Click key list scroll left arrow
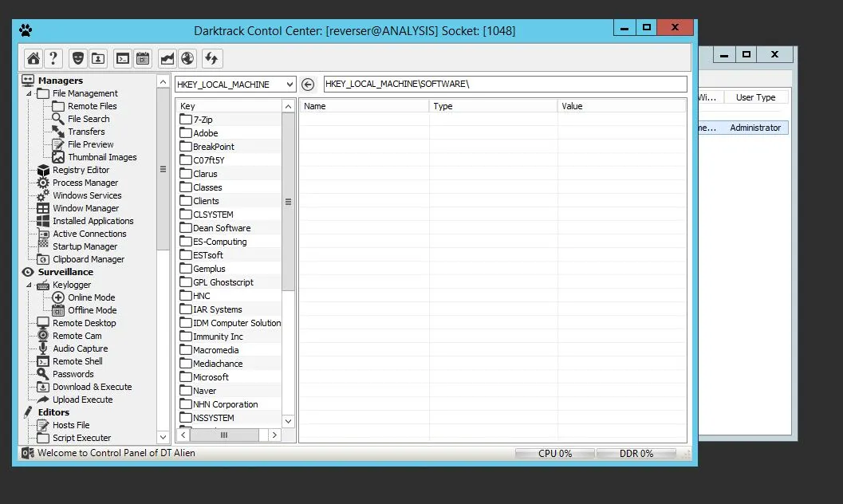 pyautogui.click(x=183, y=435)
